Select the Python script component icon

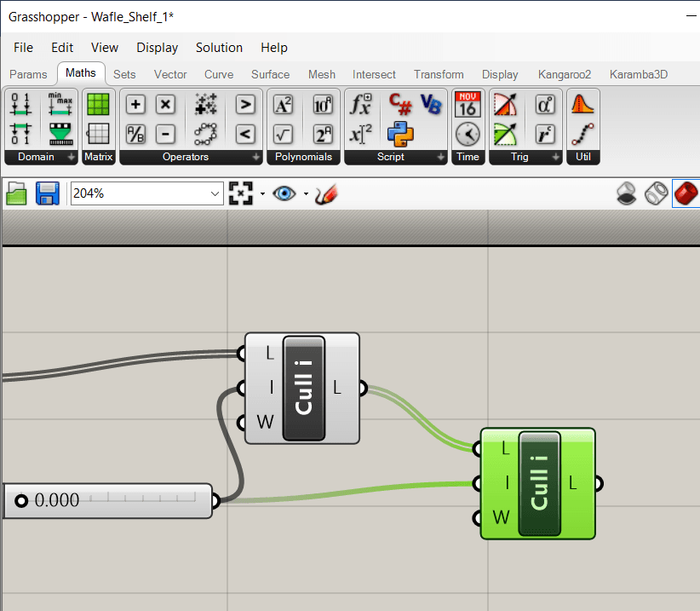coord(400,133)
